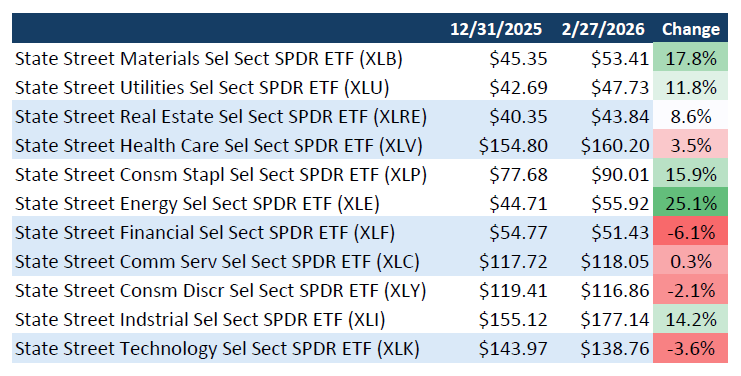Select the Real Estate XLRE row label
The width and height of the screenshot is (741, 376).
pyautogui.click(x=221, y=117)
